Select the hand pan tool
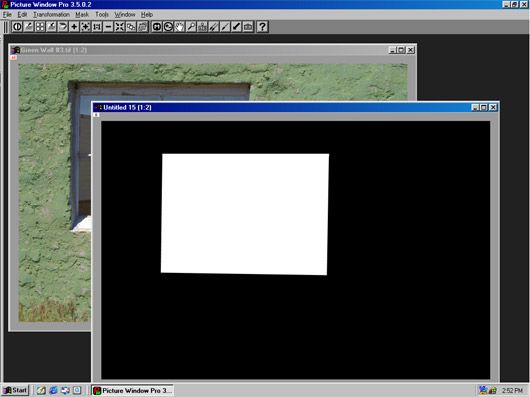 (179, 27)
